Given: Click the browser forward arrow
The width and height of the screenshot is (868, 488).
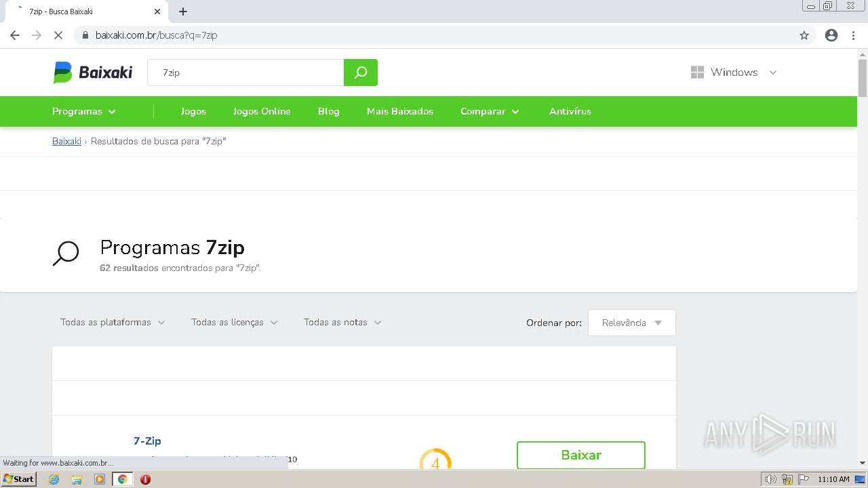Looking at the screenshot, I should (37, 35).
